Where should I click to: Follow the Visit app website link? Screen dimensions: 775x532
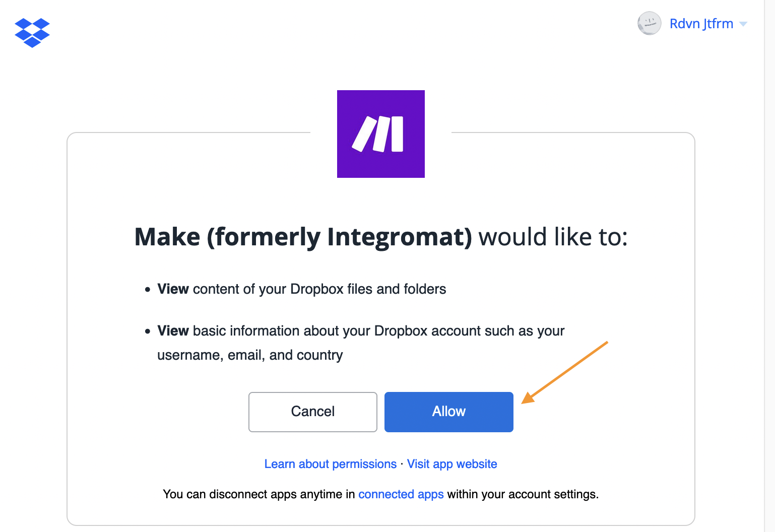click(452, 464)
